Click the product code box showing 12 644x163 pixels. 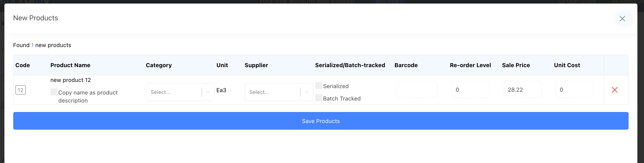click(20, 90)
